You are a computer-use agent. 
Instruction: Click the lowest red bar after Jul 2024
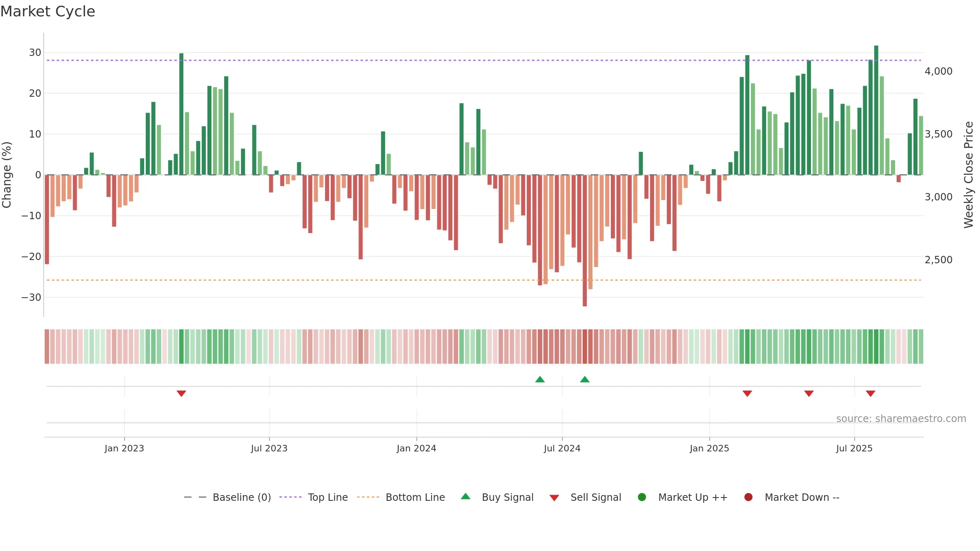(x=585, y=241)
